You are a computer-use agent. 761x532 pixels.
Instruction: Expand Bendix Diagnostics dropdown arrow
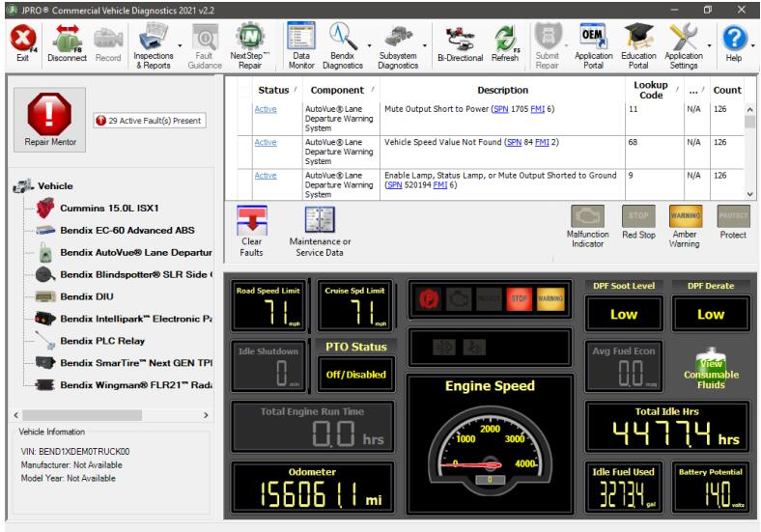(x=369, y=46)
